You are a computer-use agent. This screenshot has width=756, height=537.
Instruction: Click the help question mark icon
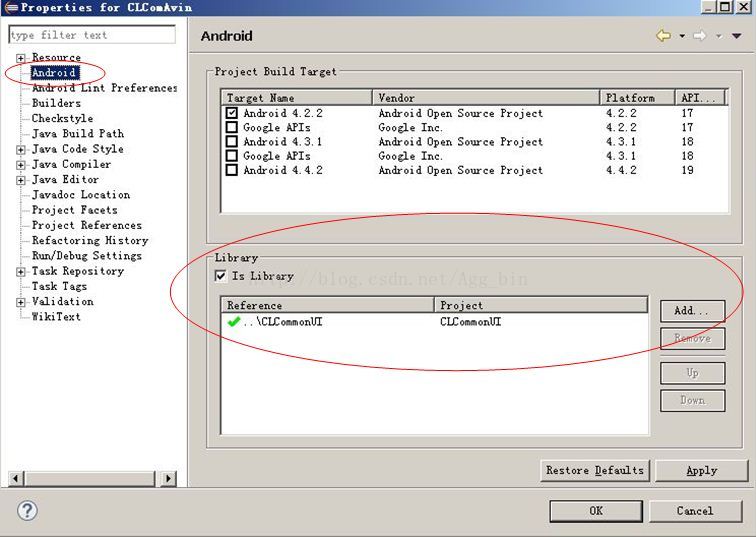(27, 510)
